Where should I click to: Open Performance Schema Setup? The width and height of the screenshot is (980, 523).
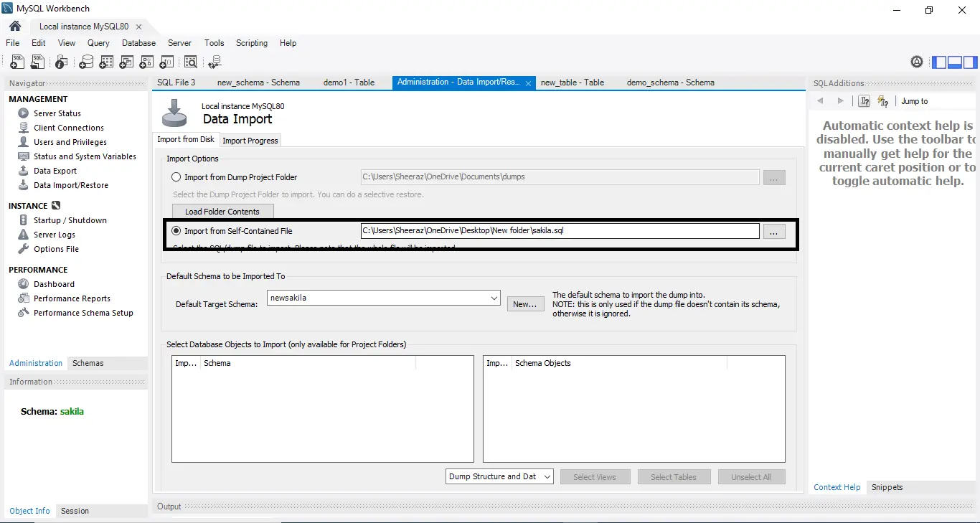[x=83, y=313]
